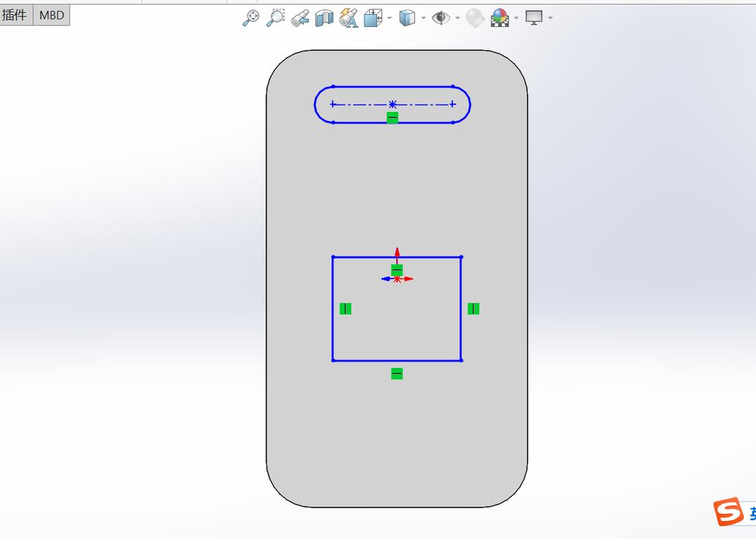This screenshot has width=756, height=539.
Task: Select horizontal relation icon on rectangle's top edge
Action: click(397, 270)
